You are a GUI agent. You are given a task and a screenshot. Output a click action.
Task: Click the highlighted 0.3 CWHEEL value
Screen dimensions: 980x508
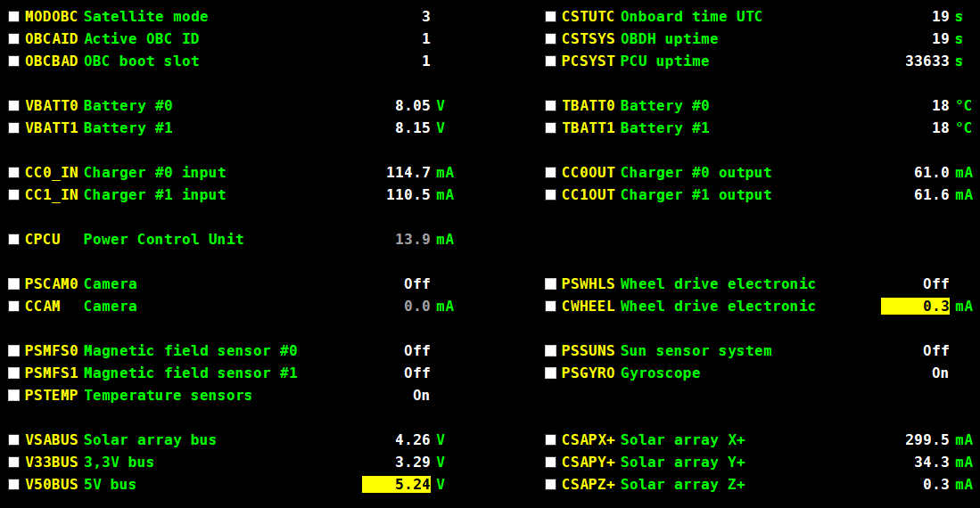click(915, 307)
